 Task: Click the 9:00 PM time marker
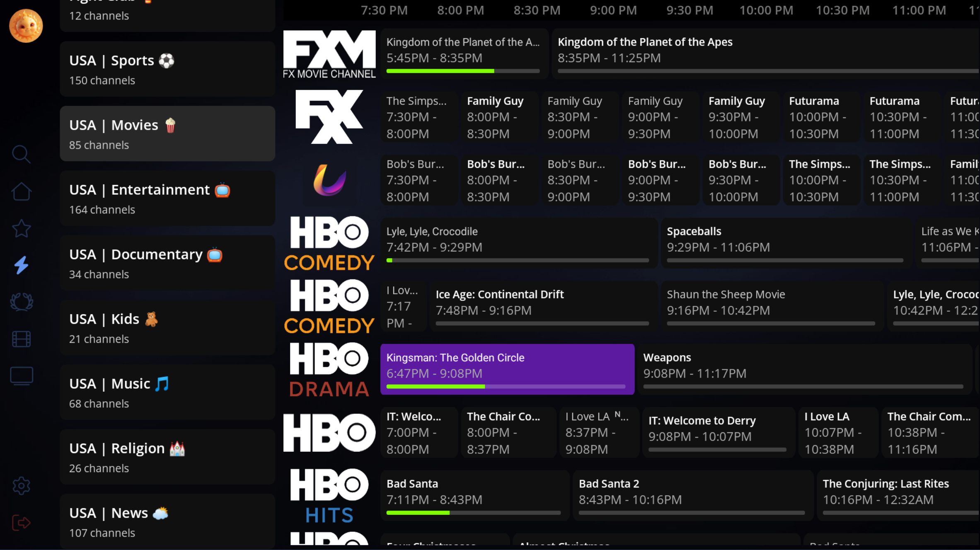click(x=613, y=10)
